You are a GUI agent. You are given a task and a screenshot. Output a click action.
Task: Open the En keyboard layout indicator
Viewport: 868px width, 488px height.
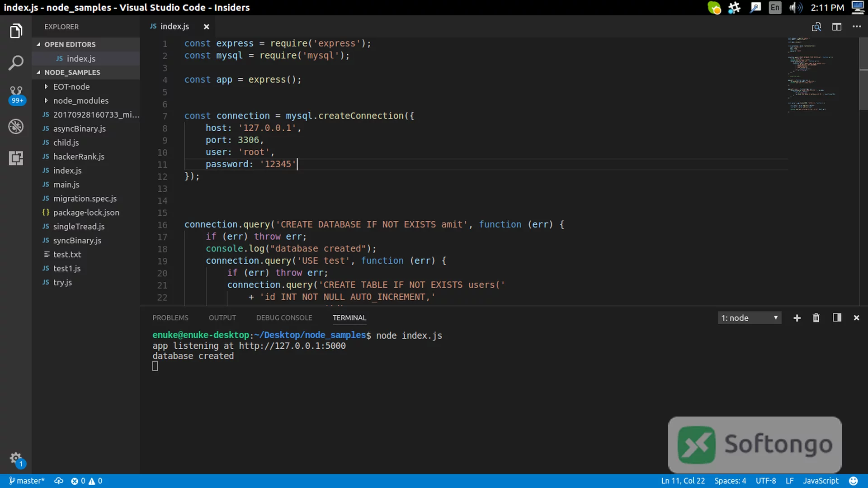coord(775,7)
